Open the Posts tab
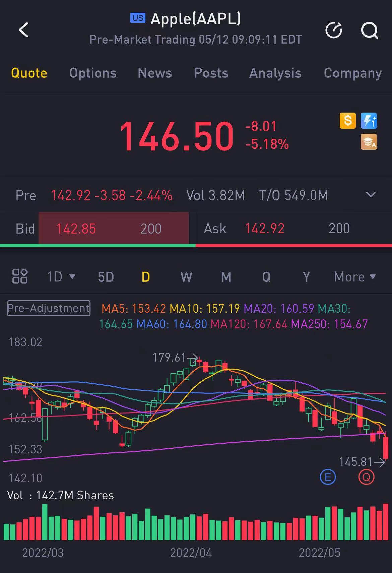This screenshot has width=392, height=573. click(x=211, y=73)
